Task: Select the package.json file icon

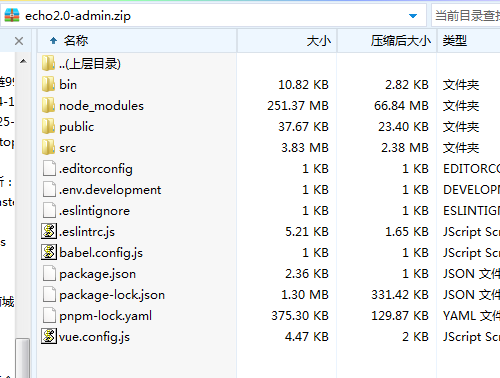Action: pyautogui.click(x=49, y=273)
